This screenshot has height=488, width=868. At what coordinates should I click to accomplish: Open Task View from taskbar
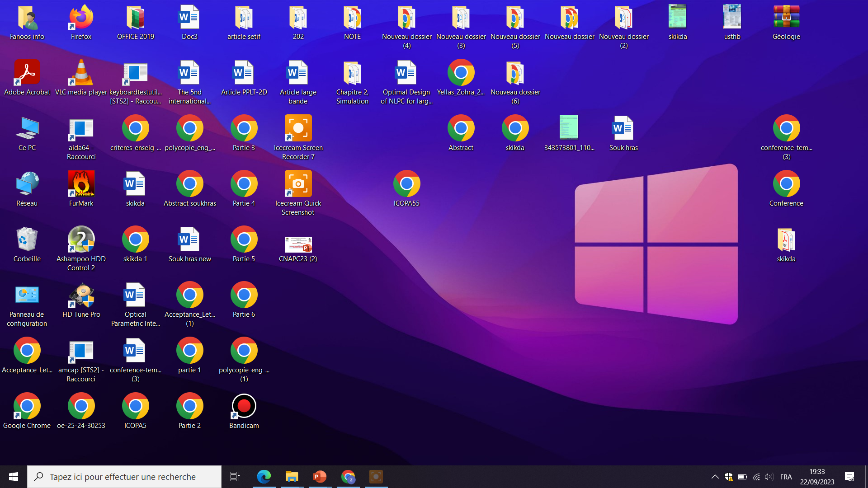click(x=235, y=477)
